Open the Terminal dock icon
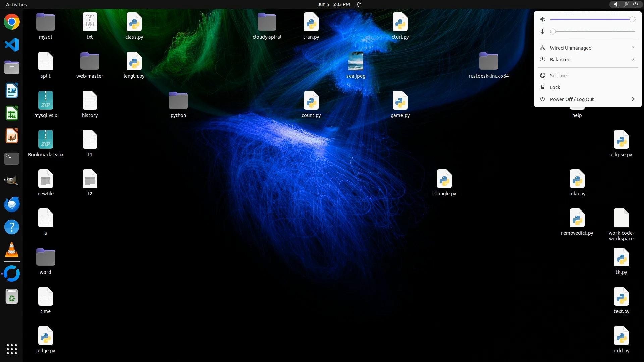This screenshot has height=362, width=644. 12,158
